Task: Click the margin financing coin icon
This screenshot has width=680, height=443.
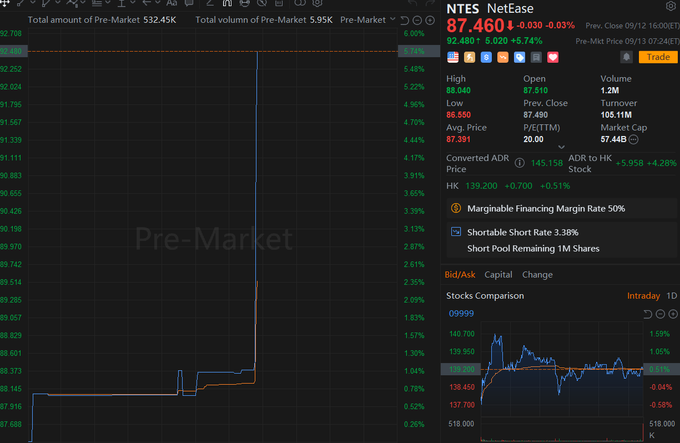Action: 456,208
